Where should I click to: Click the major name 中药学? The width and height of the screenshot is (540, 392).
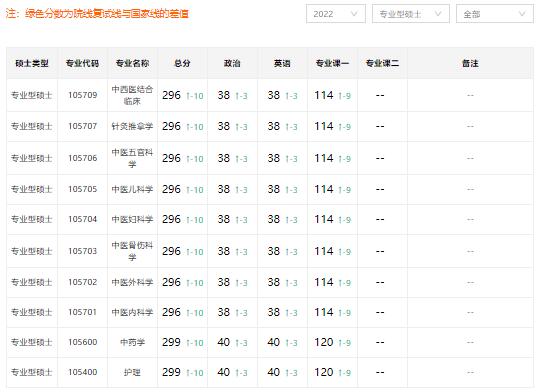click(x=132, y=342)
